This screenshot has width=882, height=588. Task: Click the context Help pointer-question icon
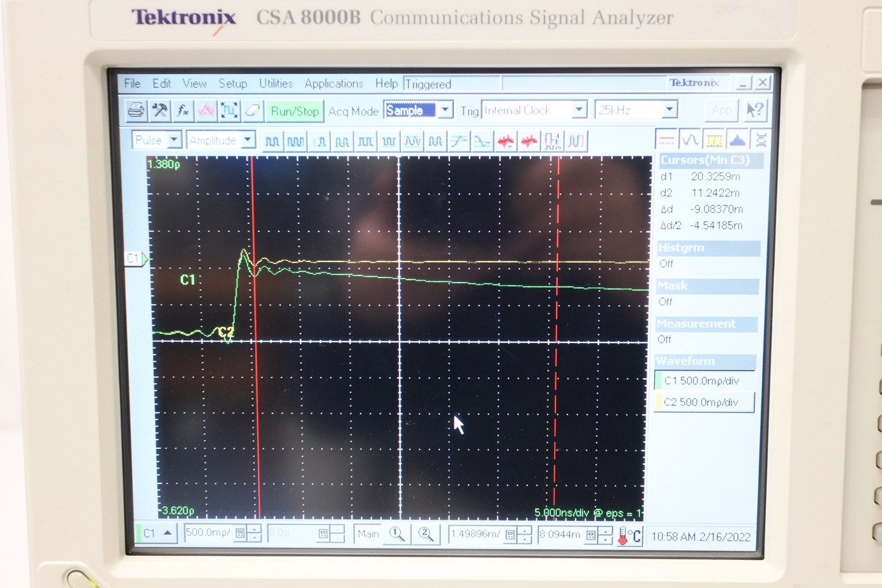click(x=755, y=110)
